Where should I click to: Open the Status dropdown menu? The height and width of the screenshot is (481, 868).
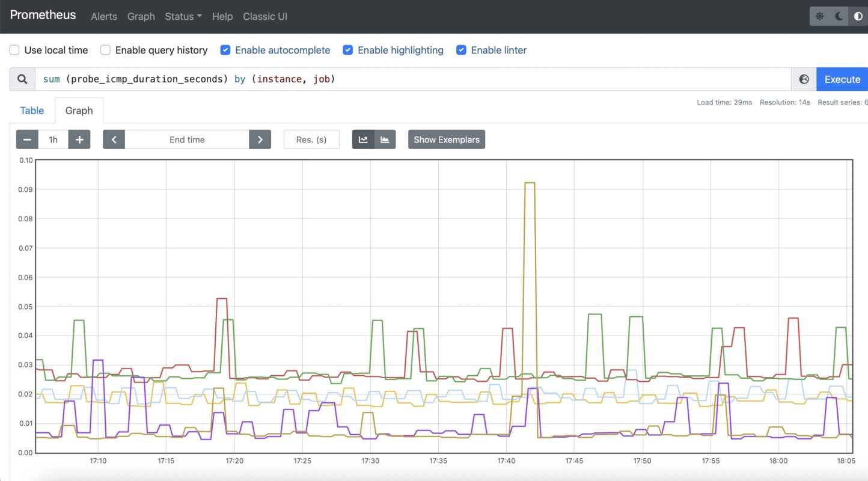pos(183,16)
